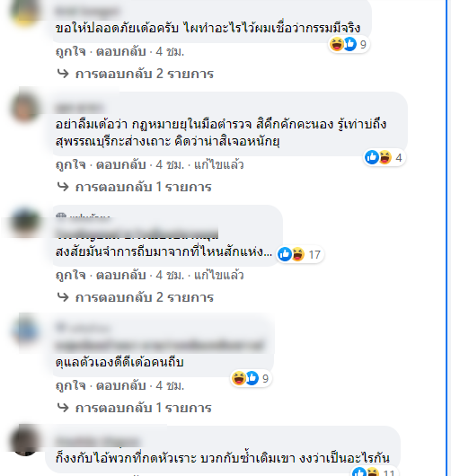Open reactions on the ดูแลตัวเองดีดีเด้อคนถืบ comment
The height and width of the screenshot is (476, 451).
[251, 378]
